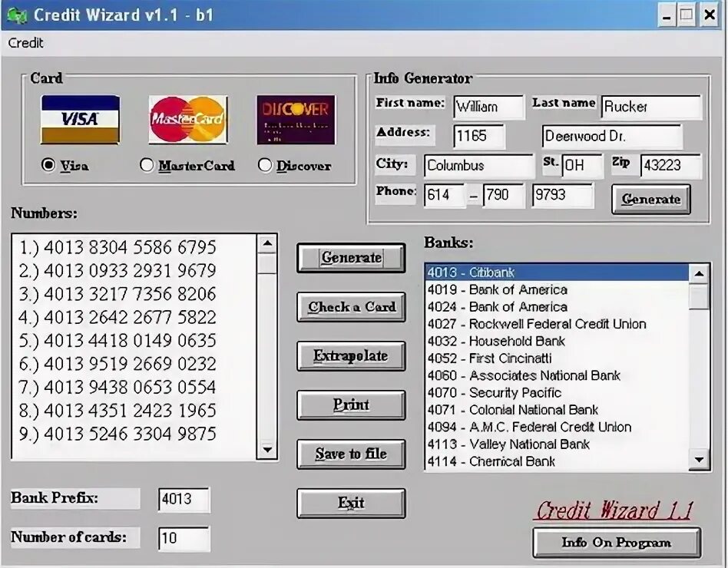Select 4114 - Chemical Bank
This screenshot has height=568, width=728.
coord(557,461)
